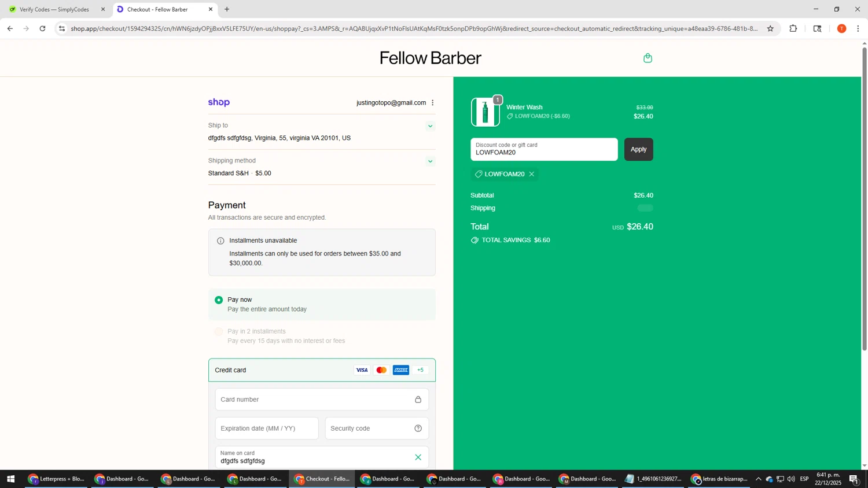Click the Visa card logo
This screenshot has height=488, width=868.
point(362,370)
